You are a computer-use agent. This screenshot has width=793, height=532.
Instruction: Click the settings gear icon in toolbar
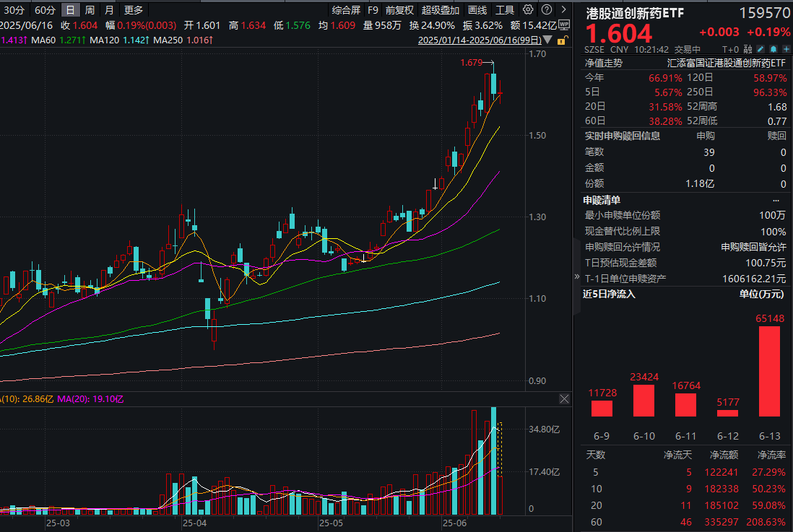tap(528, 9)
